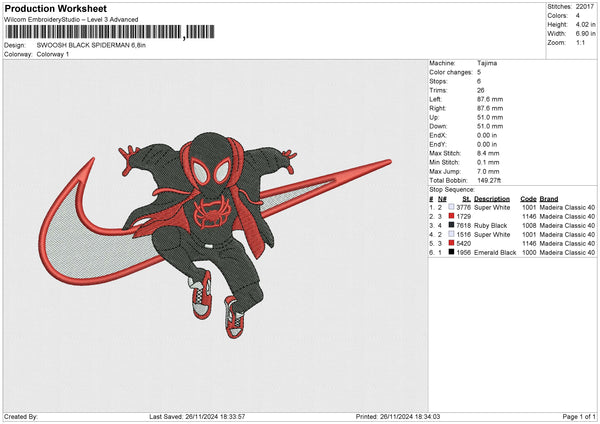Viewport: 600px width, 424px height.
Task: Click the embroidered Spiderman swoosh design preview
Action: pyautogui.click(x=215, y=234)
